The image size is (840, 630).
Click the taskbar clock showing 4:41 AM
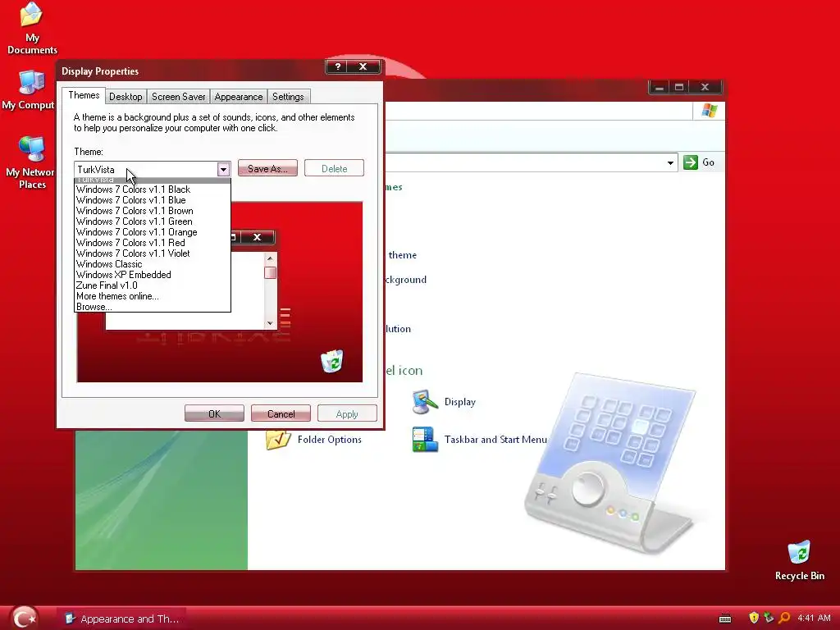(814, 619)
